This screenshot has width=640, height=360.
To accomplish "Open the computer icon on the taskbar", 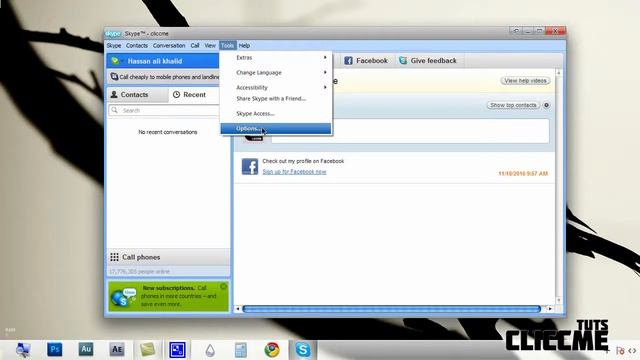I will pos(23,350).
